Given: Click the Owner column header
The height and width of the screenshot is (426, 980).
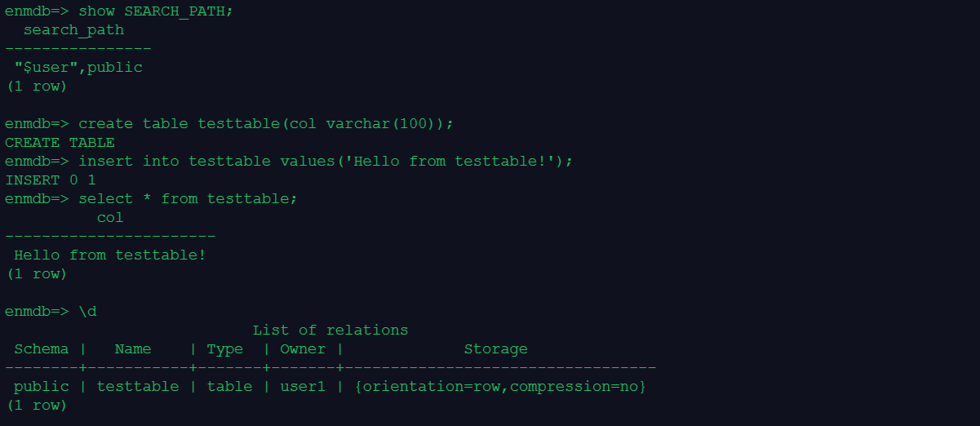Looking at the screenshot, I should (303, 349).
